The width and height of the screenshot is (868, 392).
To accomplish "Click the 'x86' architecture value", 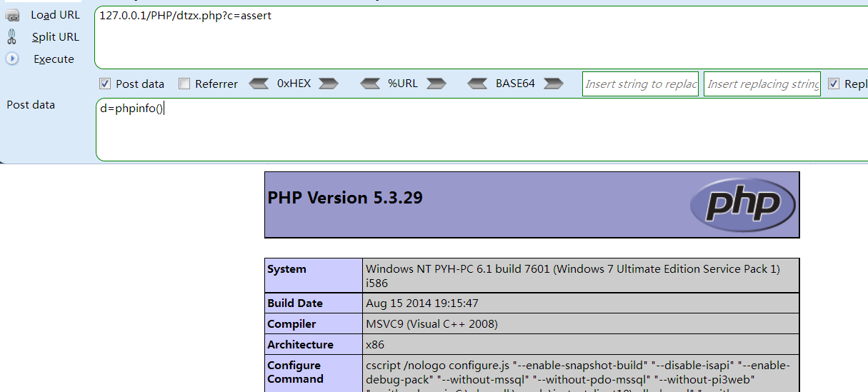I will click(x=374, y=345).
